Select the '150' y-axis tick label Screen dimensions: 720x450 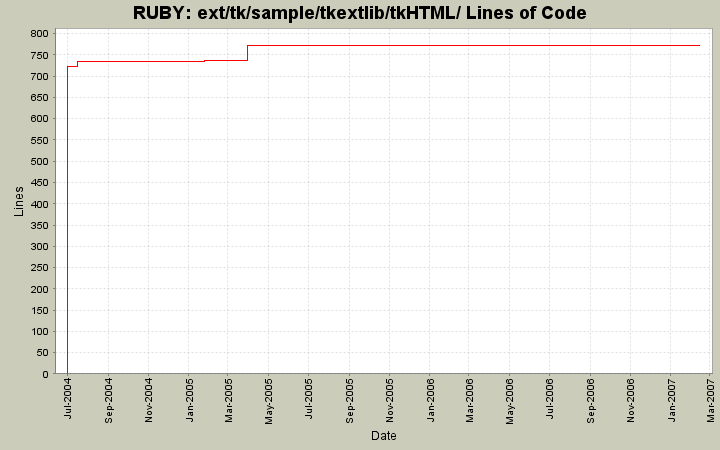tap(39, 310)
